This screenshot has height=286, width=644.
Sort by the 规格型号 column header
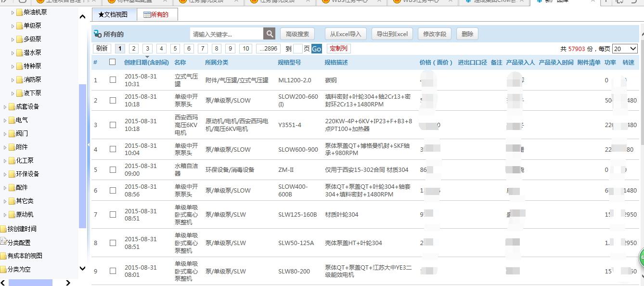pyautogui.click(x=289, y=62)
